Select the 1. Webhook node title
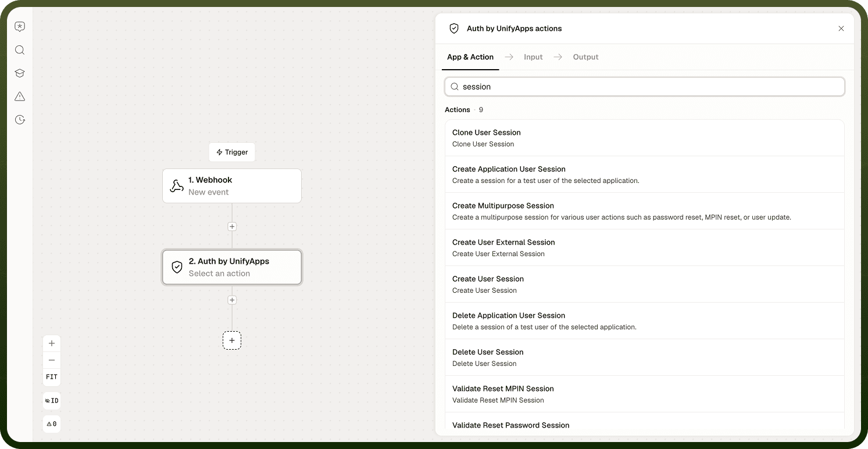Viewport: 868px width, 449px height. click(x=210, y=180)
